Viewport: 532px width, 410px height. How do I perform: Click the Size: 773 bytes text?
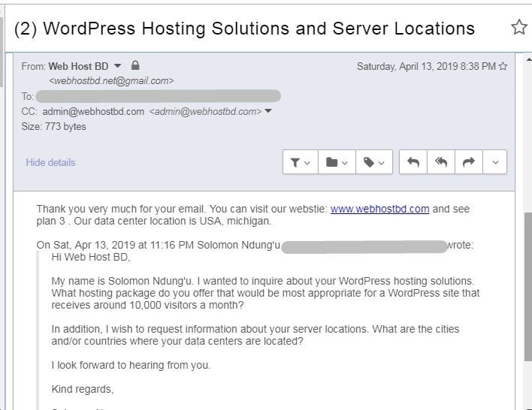(53, 126)
